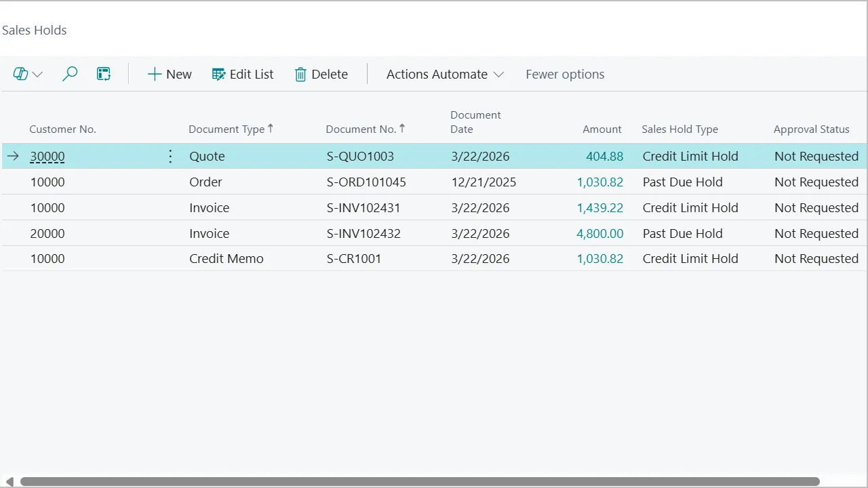This screenshot has height=488, width=868.
Task: Click Invoice cell in S-INV102431 row
Action: point(210,208)
